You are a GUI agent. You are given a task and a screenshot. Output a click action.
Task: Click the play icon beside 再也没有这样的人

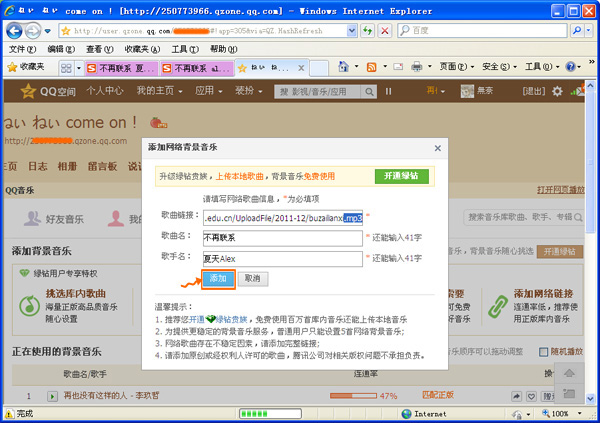(x=52, y=396)
